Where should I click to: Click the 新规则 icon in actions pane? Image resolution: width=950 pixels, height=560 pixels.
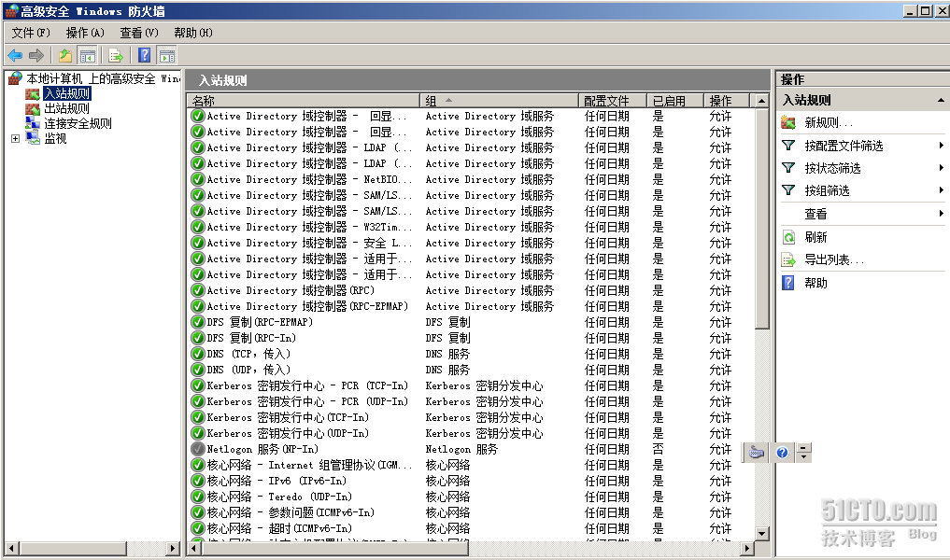click(x=788, y=123)
